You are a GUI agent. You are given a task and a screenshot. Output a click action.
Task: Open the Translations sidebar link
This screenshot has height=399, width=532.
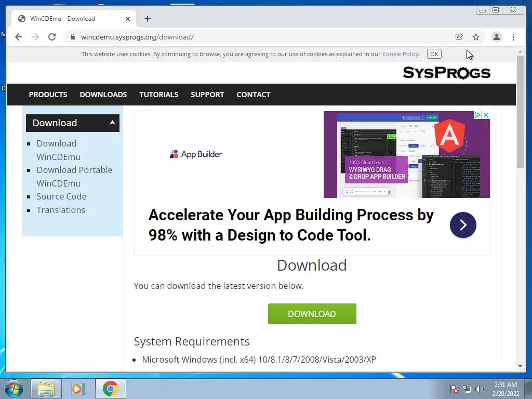click(61, 210)
